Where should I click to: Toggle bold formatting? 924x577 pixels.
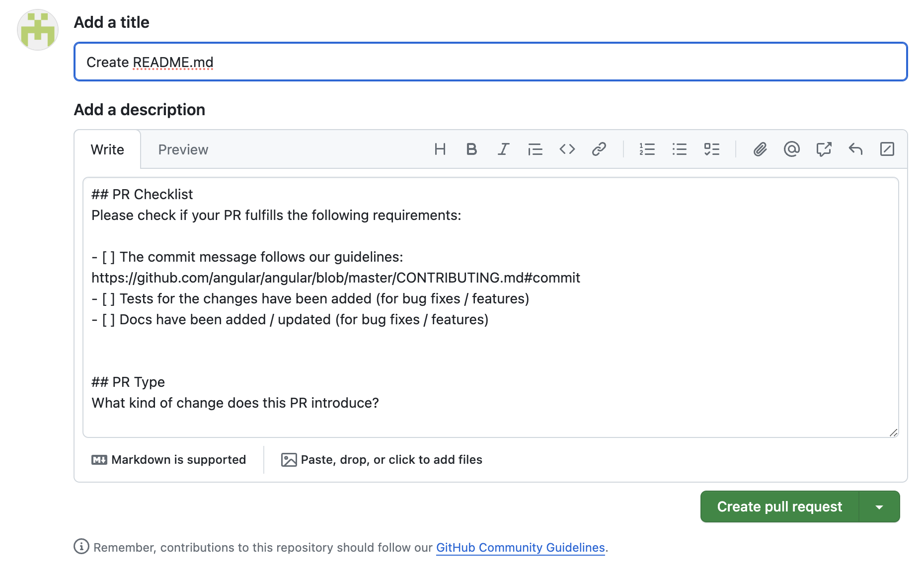(x=471, y=149)
